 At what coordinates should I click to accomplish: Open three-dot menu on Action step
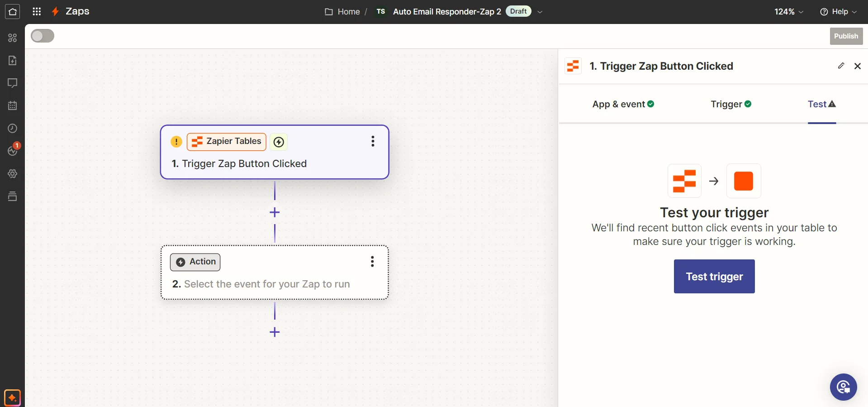tap(372, 262)
